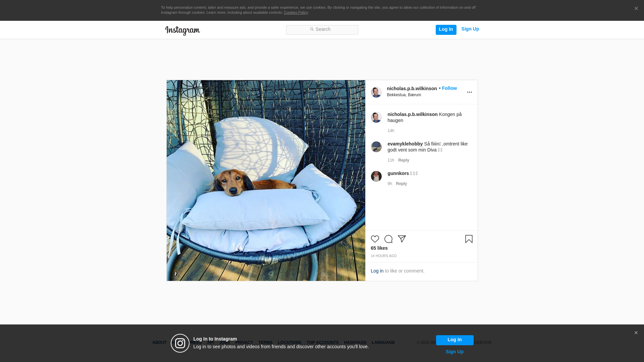Click the 14 HOURS AGO post timestamp
The image size is (644, 362).
(x=383, y=256)
